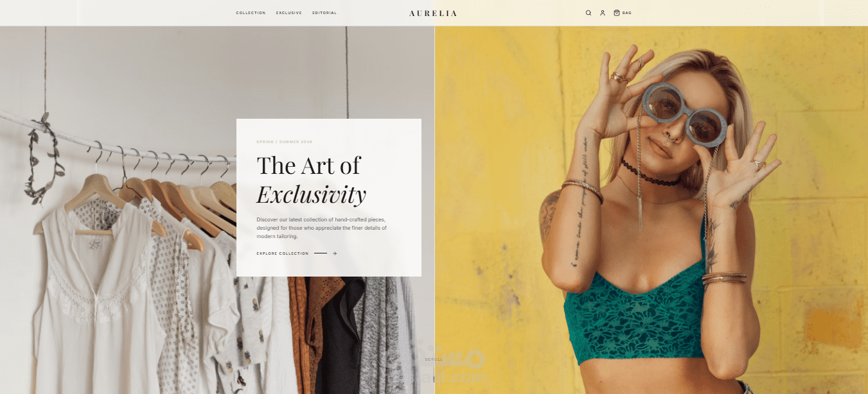This screenshot has width=868, height=394.
Task: Click the arrow icon after Explore Collection
Action: pyautogui.click(x=335, y=253)
